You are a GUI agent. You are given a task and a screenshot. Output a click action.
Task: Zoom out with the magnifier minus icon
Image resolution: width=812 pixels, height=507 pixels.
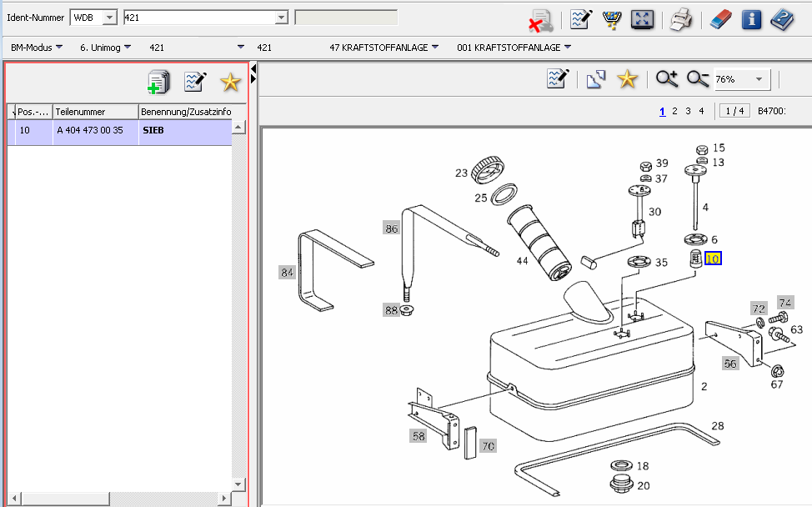pyautogui.click(x=697, y=79)
